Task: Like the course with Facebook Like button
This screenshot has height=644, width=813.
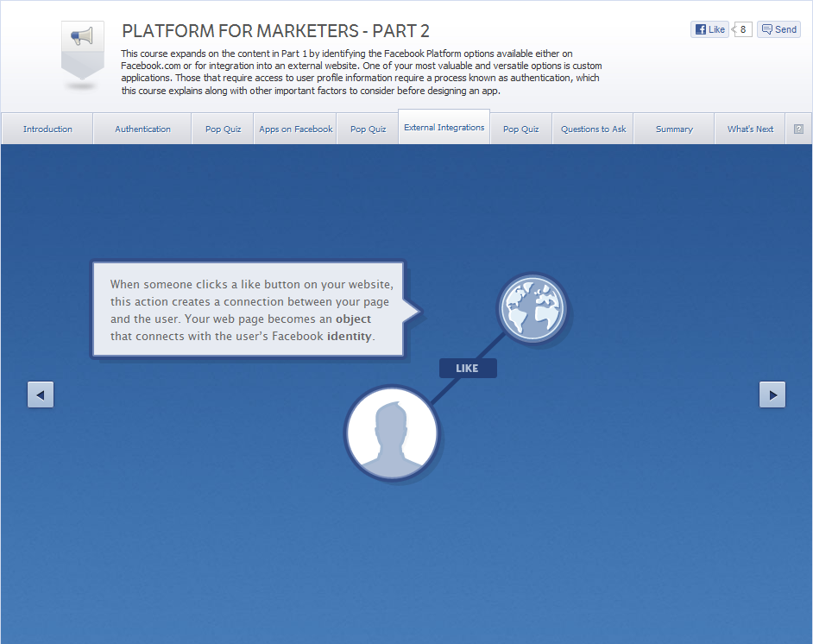Action: tap(709, 29)
